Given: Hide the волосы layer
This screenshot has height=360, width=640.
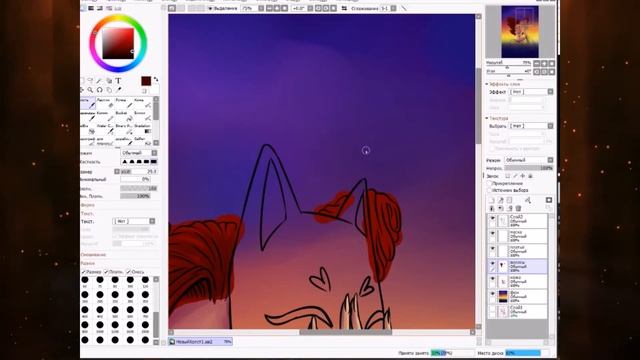Looking at the screenshot, I should coord(492,264).
